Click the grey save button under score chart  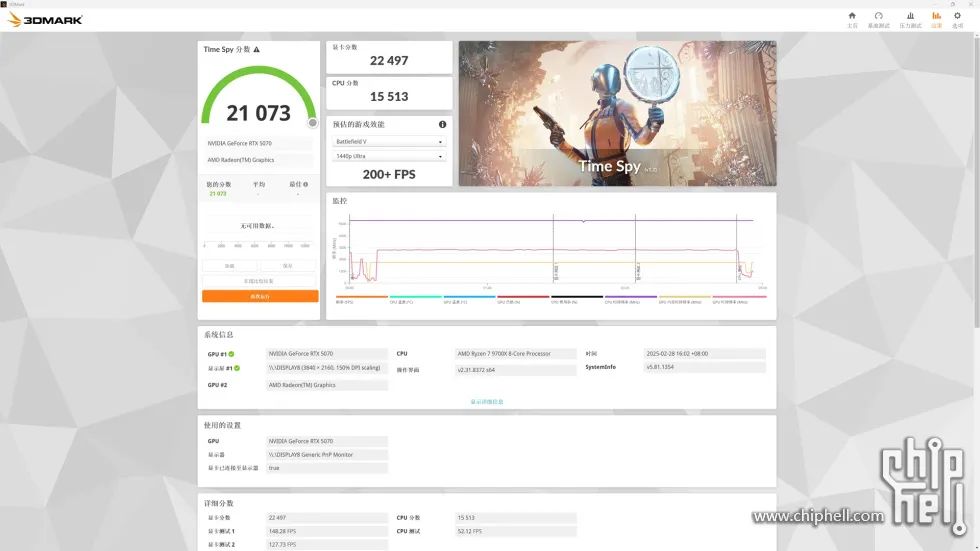(288, 266)
